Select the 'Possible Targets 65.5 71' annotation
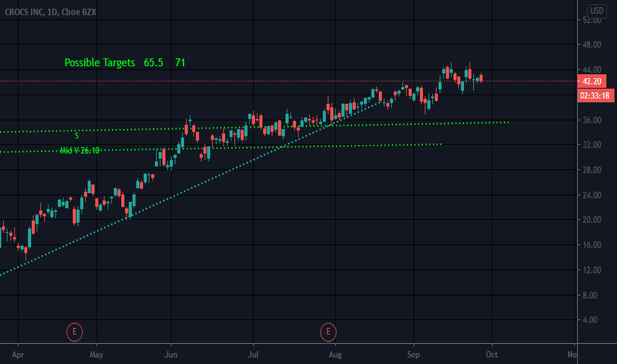The image size is (617, 364). [124, 63]
